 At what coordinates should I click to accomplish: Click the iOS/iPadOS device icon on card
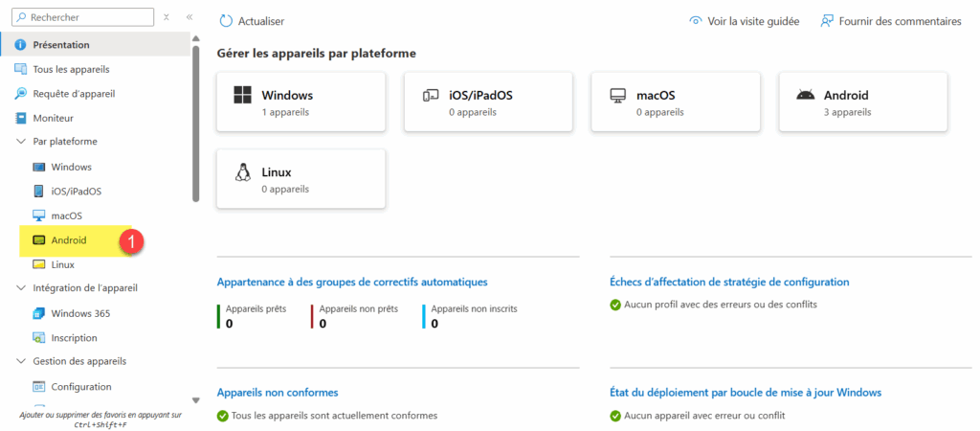click(430, 96)
